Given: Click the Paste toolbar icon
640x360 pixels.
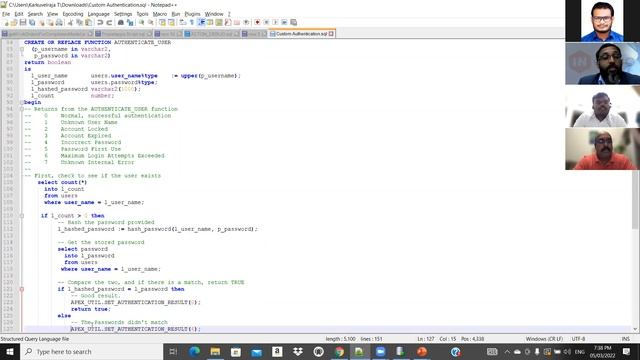Looking at the screenshot, I should coord(88,22).
